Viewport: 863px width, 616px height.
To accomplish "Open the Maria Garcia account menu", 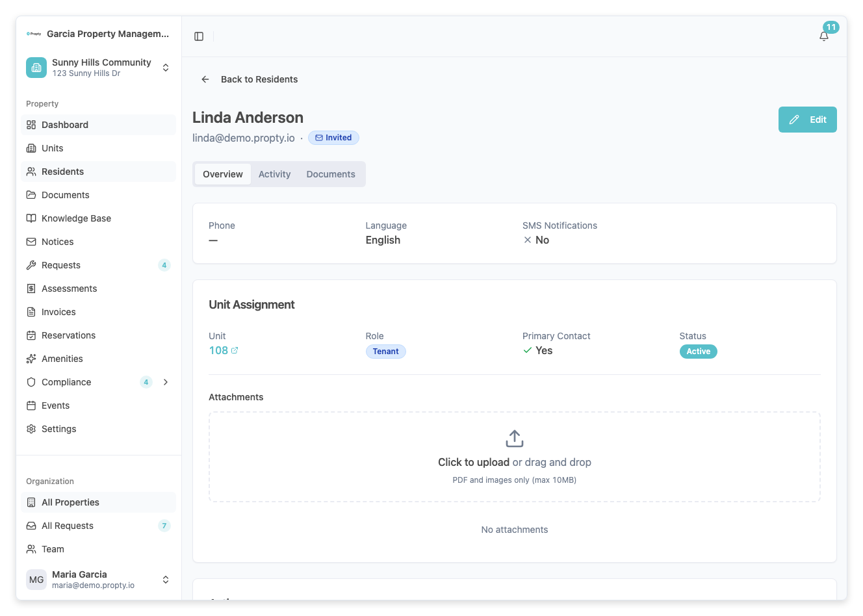I will pyautogui.click(x=100, y=580).
